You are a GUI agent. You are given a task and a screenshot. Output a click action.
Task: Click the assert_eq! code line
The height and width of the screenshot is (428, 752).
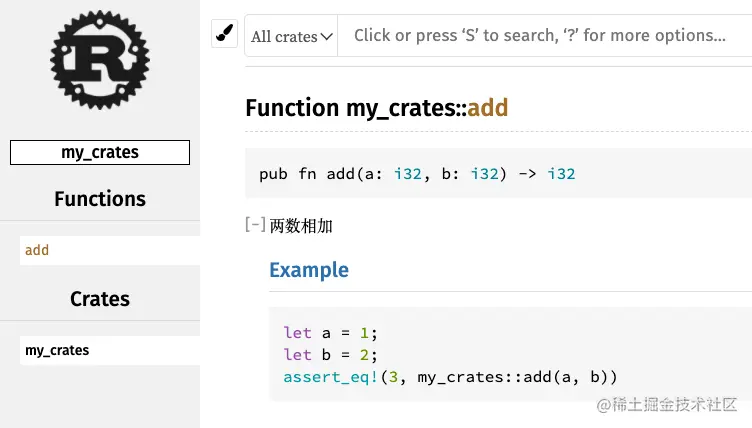450,377
